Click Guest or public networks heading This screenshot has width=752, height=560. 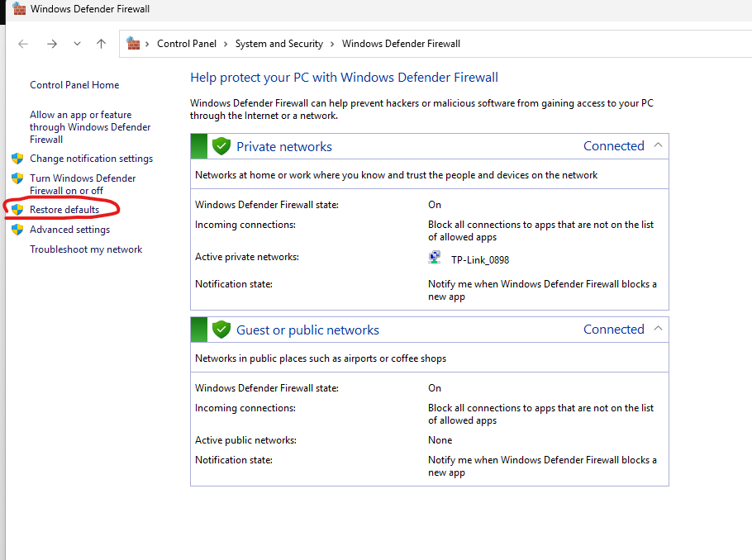[x=307, y=330]
